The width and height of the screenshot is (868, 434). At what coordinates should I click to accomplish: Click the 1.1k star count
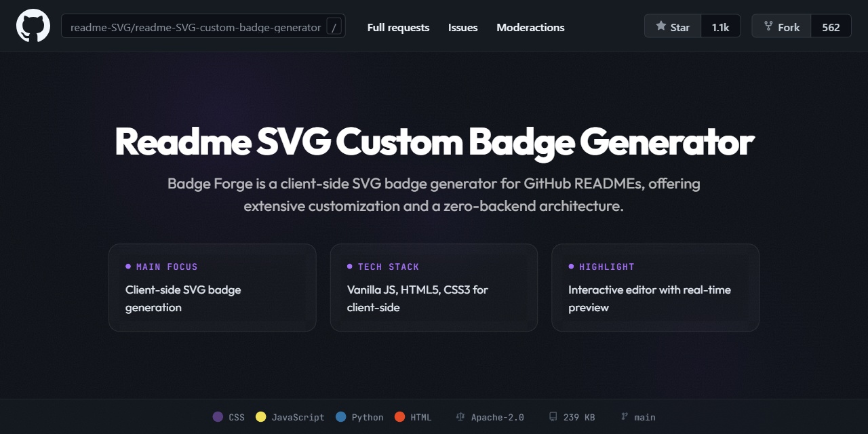[721, 26]
